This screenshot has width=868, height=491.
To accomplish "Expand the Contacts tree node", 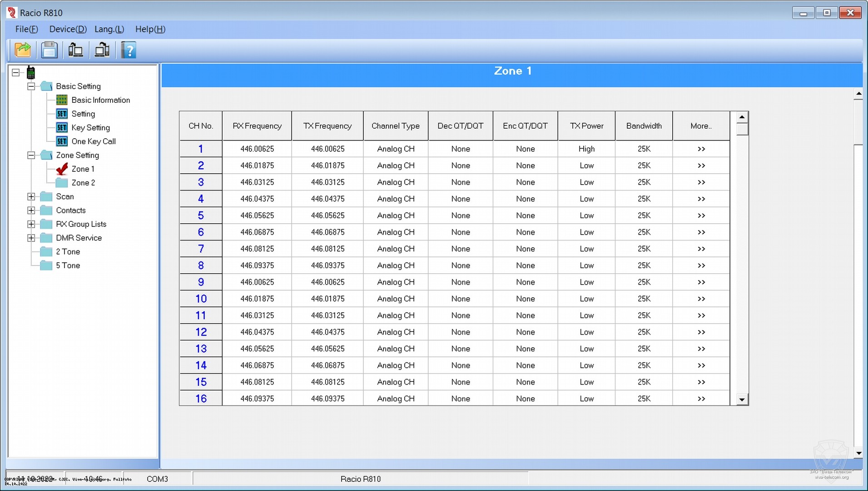I will pyautogui.click(x=31, y=210).
